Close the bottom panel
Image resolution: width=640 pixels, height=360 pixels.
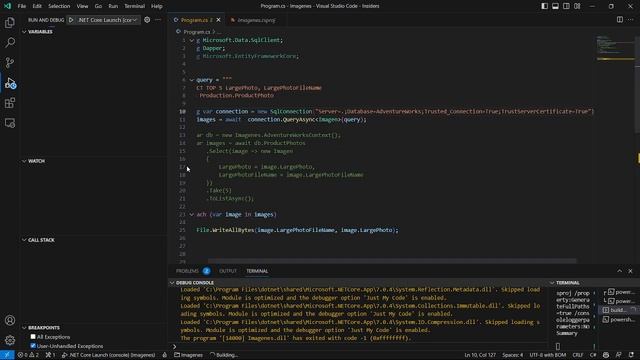point(630,271)
